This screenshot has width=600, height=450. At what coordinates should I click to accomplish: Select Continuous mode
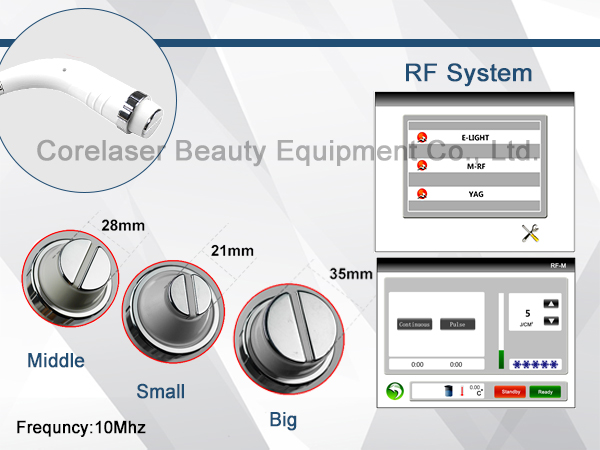(414, 325)
